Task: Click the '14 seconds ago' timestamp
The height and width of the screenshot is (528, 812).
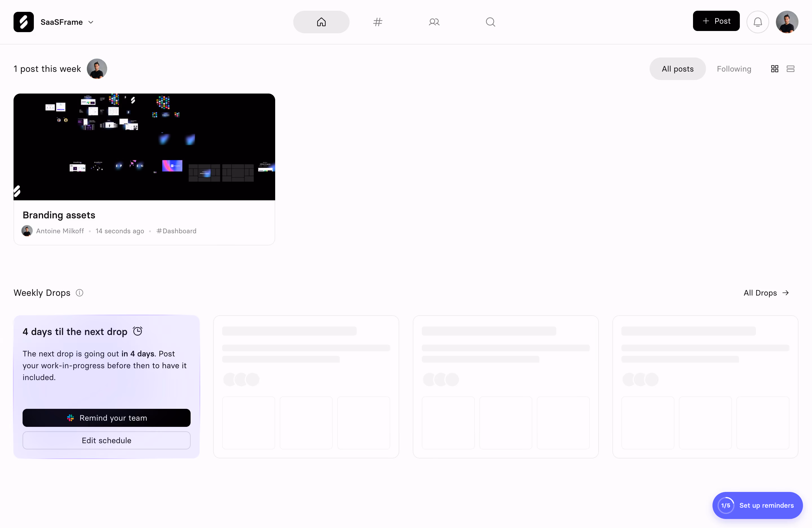Action: click(120, 231)
